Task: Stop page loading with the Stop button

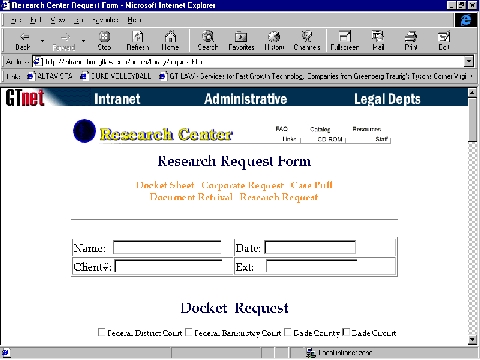Action: (104, 41)
